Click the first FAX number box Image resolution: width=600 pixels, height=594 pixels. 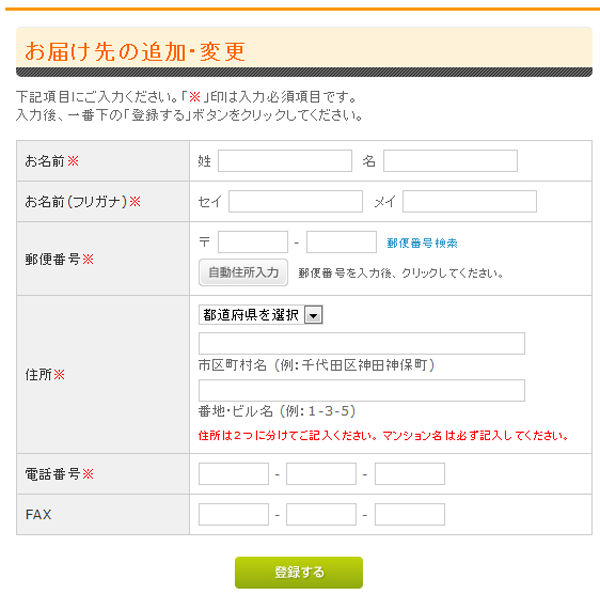(234, 514)
